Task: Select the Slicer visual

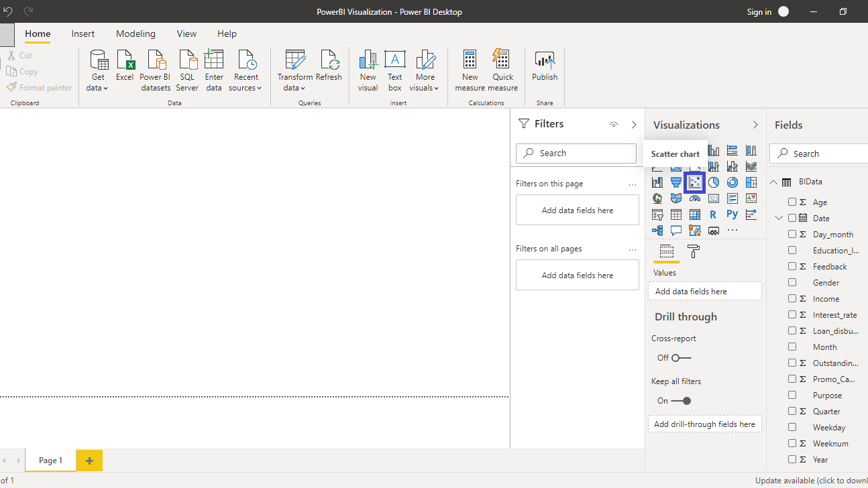Action: click(657, 215)
